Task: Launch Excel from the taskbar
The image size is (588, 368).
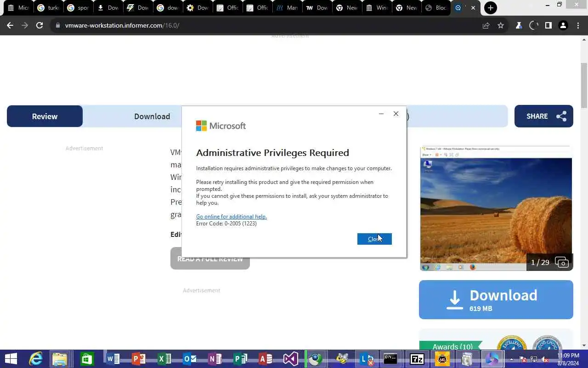Action: pyautogui.click(x=164, y=359)
